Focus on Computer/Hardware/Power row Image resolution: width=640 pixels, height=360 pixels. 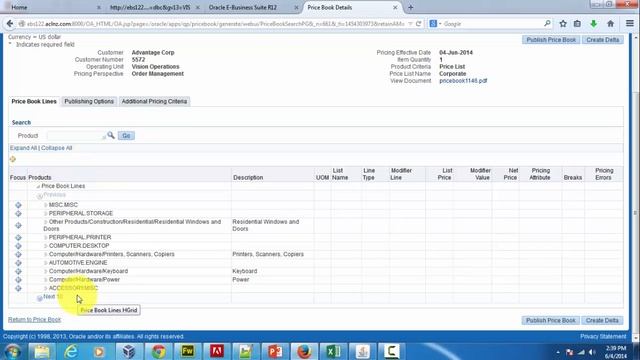pyautogui.click(x=18, y=280)
